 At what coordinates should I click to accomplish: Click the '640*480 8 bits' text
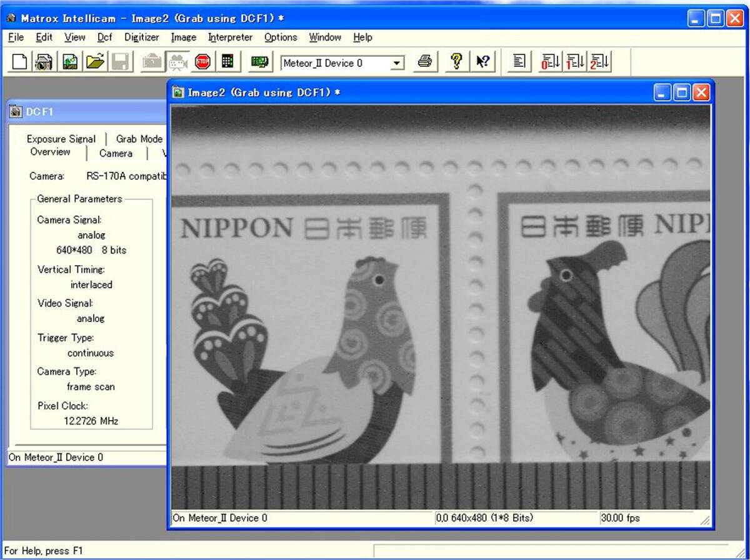click(91, 250)
